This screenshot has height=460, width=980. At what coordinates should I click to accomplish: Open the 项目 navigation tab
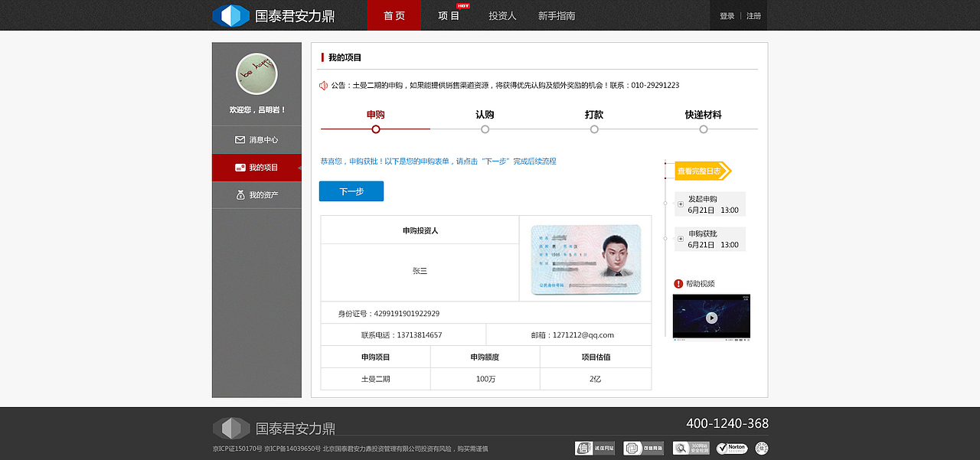(x=449, y=15)
